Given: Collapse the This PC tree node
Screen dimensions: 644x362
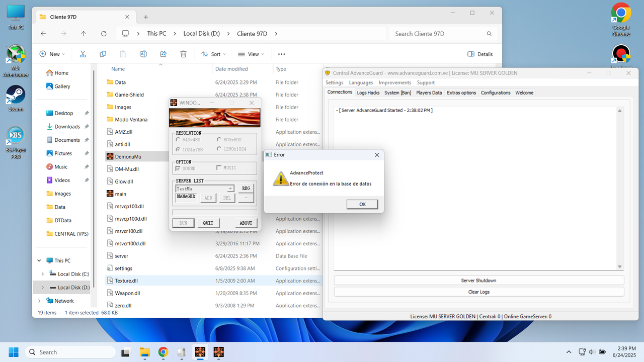Looking at the screenshot, I should tap(39, 260).
